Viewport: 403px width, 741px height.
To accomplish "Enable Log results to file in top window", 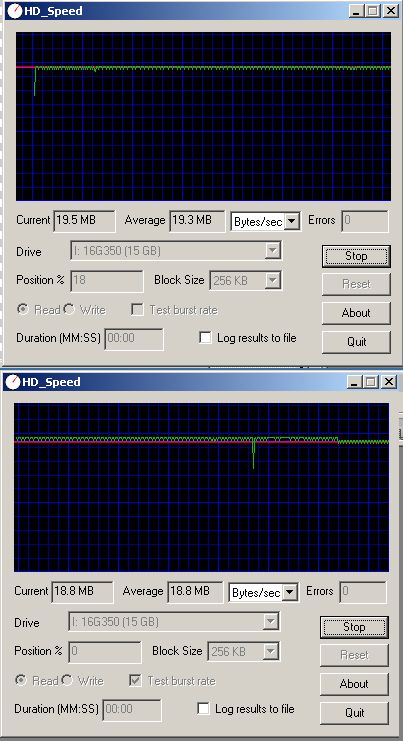I will pos(205,338).
